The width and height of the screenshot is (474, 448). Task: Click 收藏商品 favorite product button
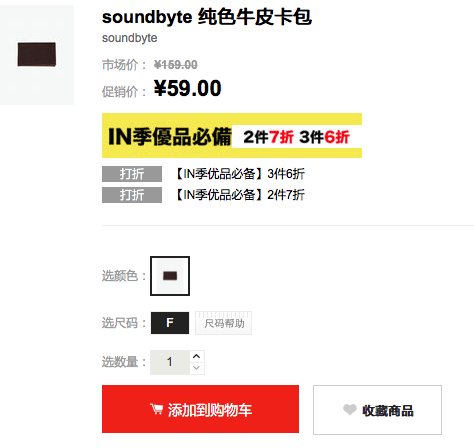tap(377, 410)
